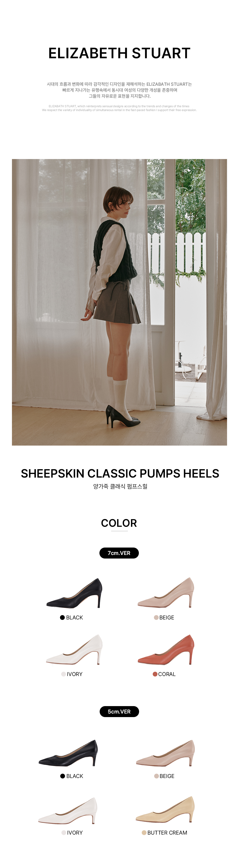239x868 pixels.
Task: Select the 7cm.VER pill label
Action: click(119, 553)
